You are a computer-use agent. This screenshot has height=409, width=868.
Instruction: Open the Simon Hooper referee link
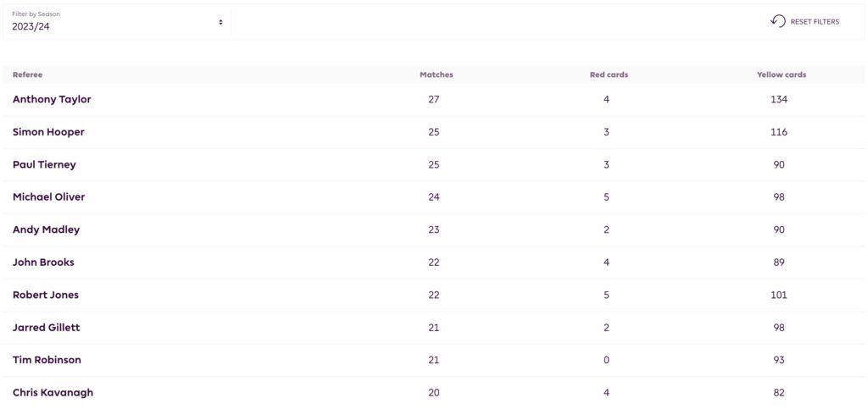tap(48, 132)
